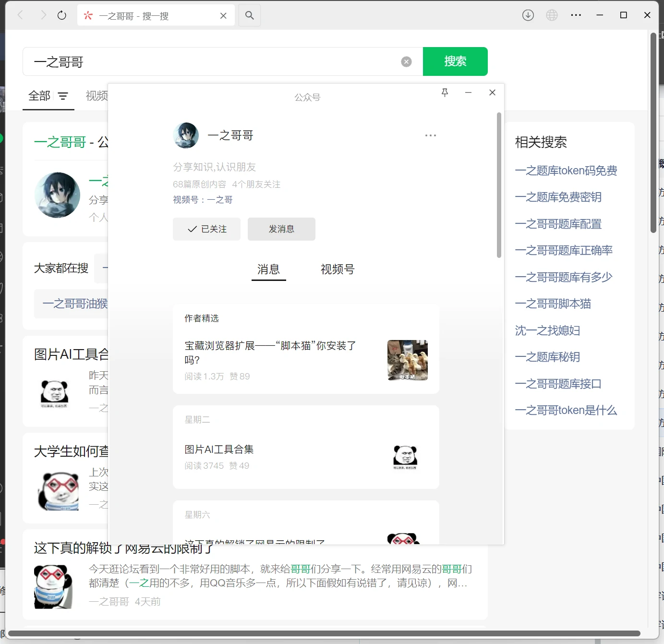
Task: Switch to the 视频号 tab
Action: (x=337, y=269)
